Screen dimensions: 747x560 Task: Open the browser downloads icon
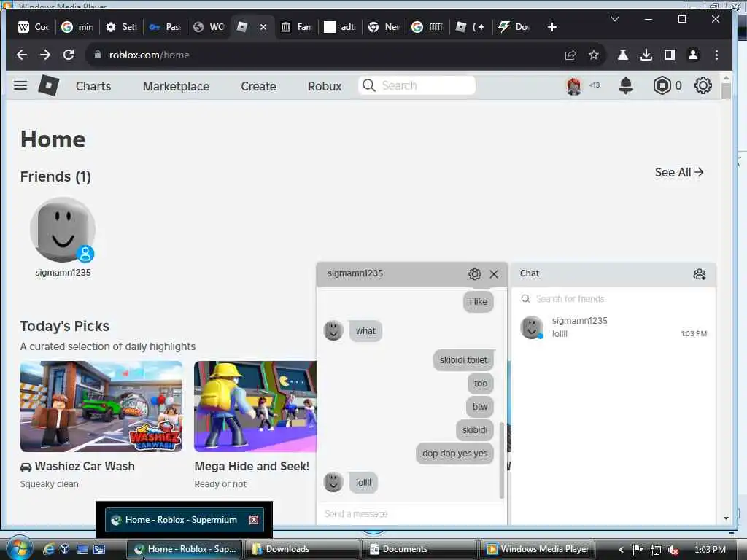(x=646, y=55)
